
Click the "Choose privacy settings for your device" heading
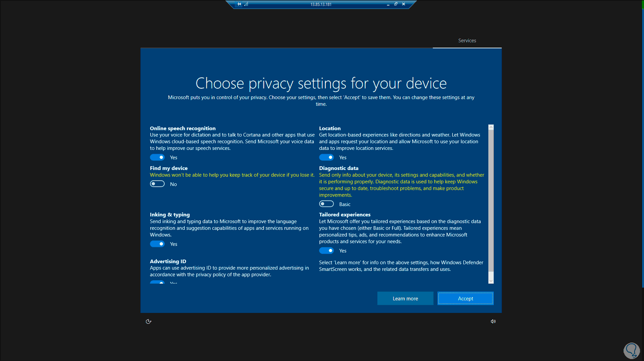[321, 83]
